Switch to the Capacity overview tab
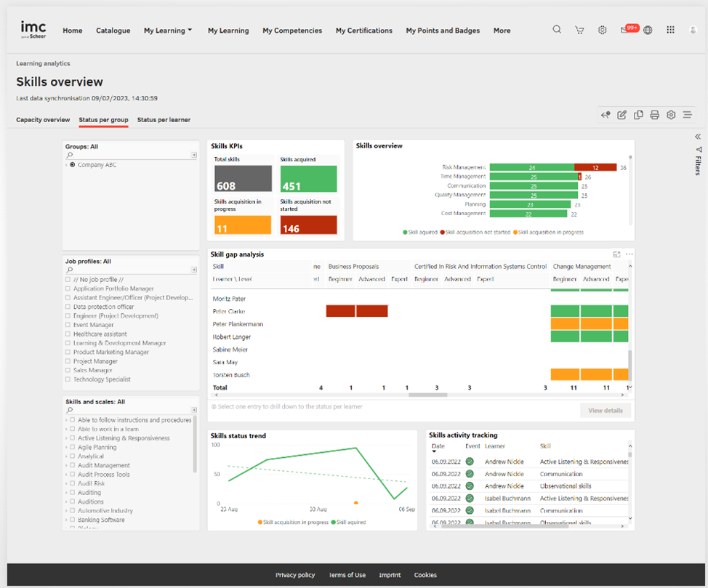Screen dimensions: 708x588 pyautogui.click(x=43, y=120)
